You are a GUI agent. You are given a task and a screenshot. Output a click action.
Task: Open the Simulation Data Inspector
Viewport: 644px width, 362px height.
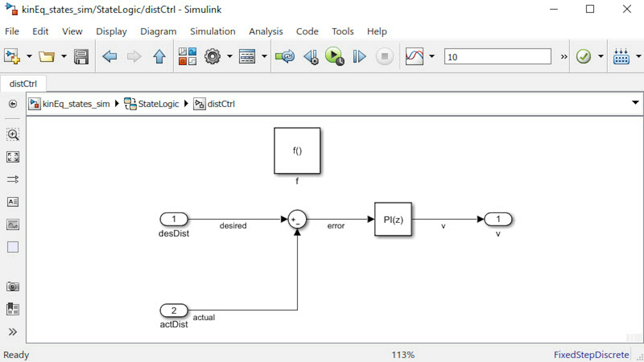click(x=415, y=56)
